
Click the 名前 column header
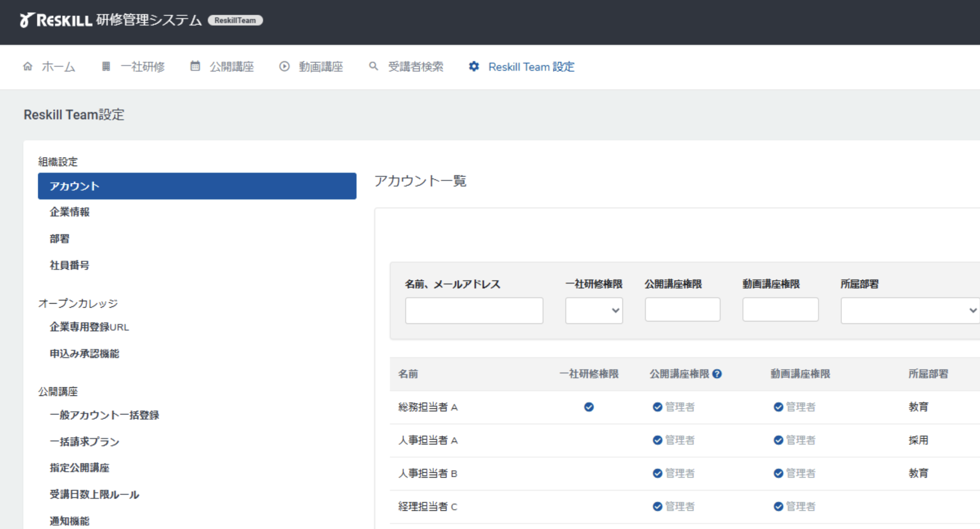click(x=408, y=374)
